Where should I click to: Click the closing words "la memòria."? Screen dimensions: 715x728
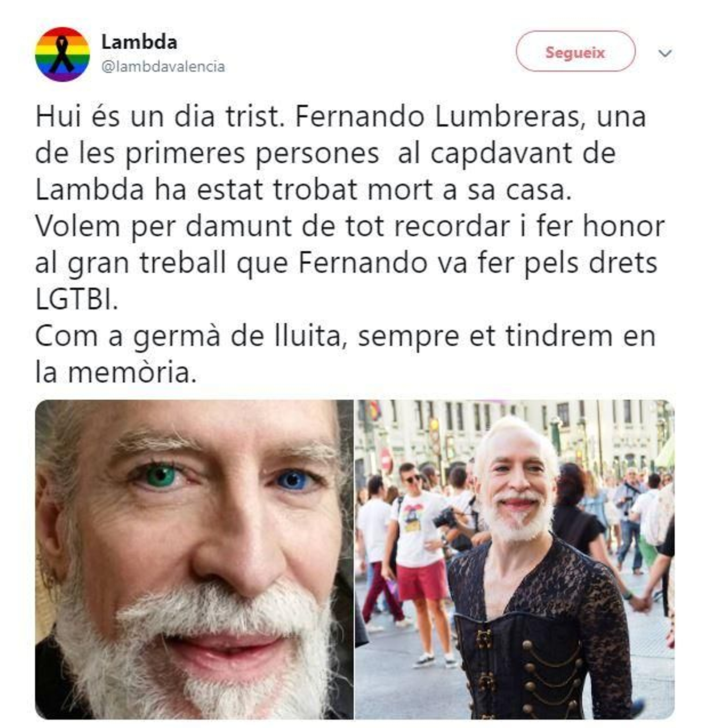tap(116, 372)
